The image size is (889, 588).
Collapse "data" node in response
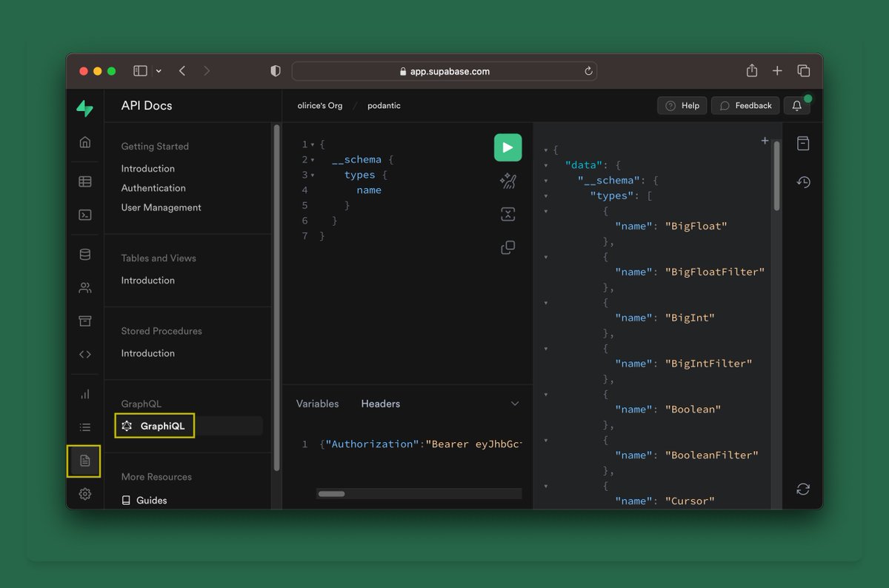coord(546,165)
